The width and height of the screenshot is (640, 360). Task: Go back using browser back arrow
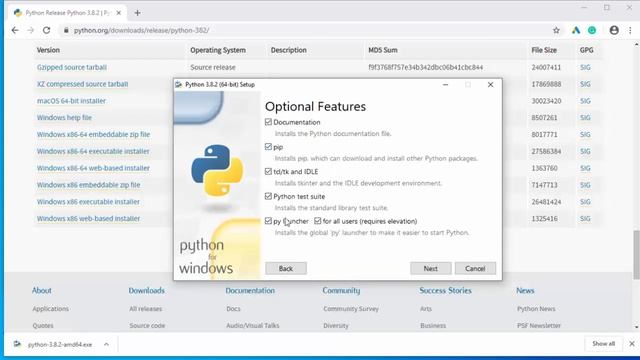click(15, 30)
